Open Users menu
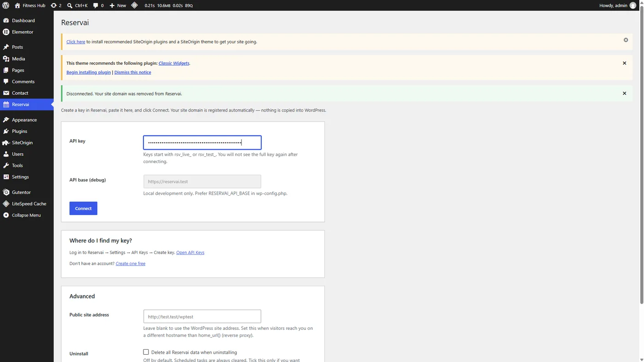The width and height of the screenshot is (644, 362). [27, 154]
